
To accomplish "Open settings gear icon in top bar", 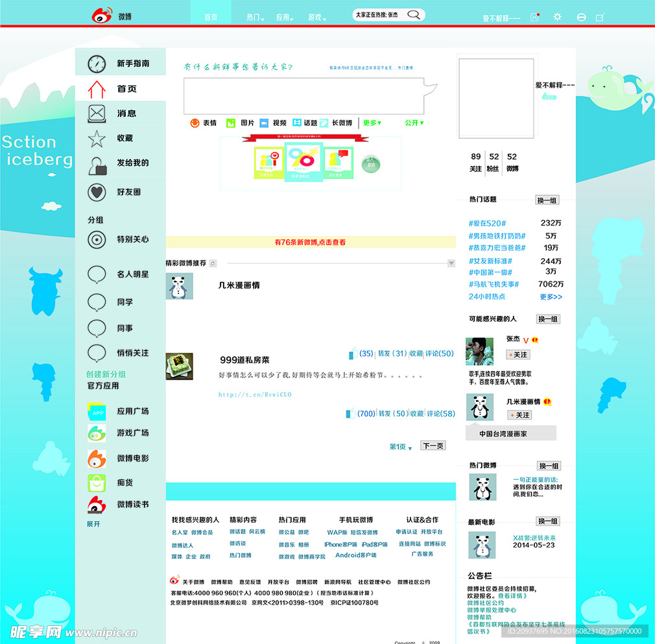I will tap(557, 17).
